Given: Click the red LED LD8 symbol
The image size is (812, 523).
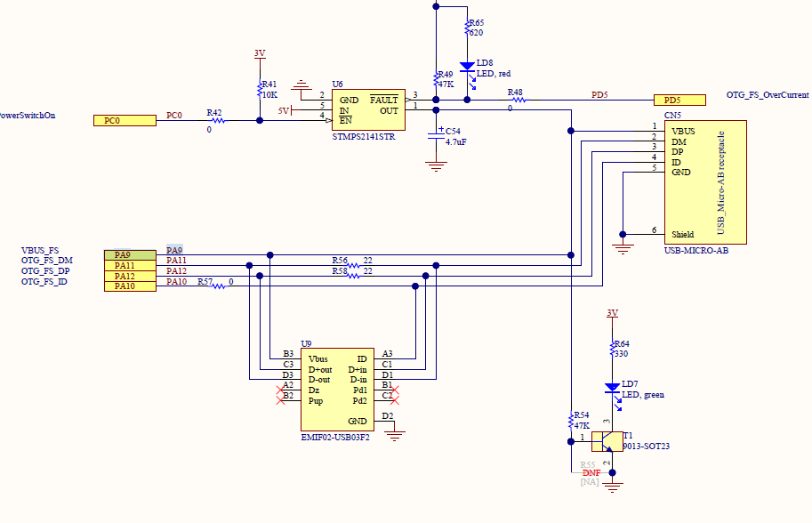Looking at the screenshot, I should click(468, 67).
